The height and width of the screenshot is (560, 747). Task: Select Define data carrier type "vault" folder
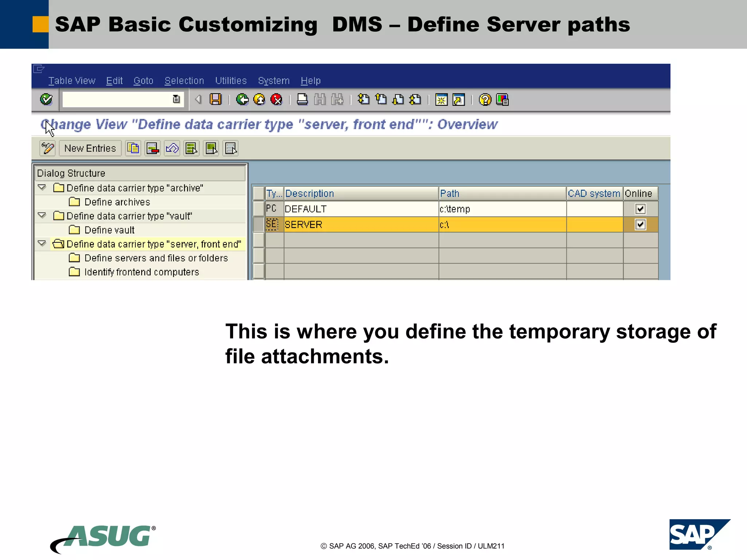129,216
